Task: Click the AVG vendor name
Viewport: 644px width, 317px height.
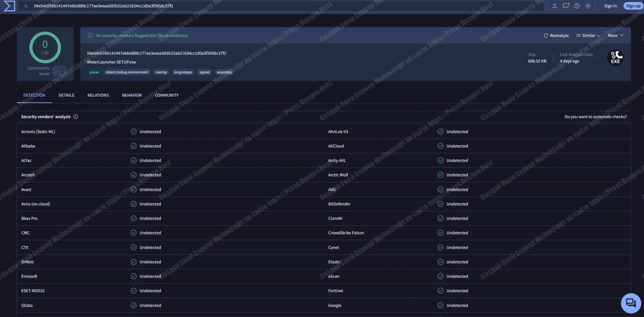Action: coord(332,190)
